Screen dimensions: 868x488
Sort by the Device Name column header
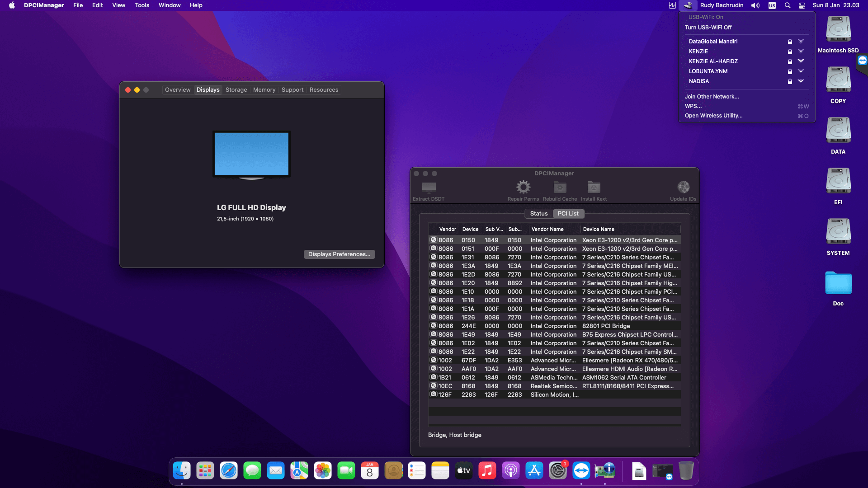(630, 229)
